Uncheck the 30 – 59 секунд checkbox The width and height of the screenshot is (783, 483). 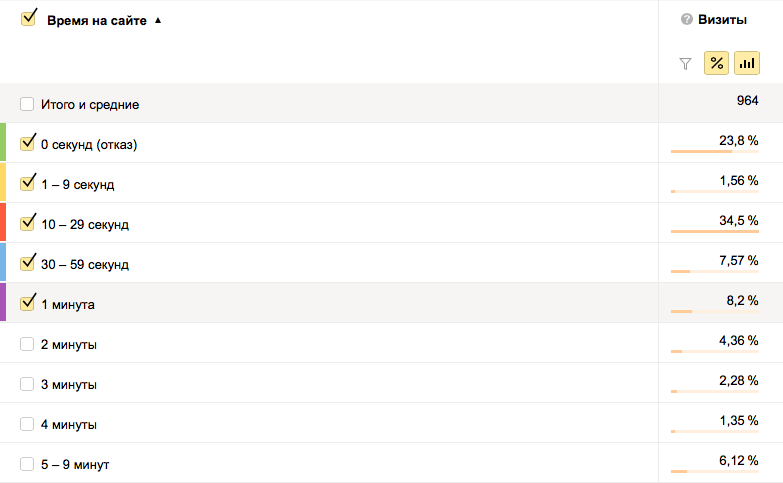(x=27, y=263)
